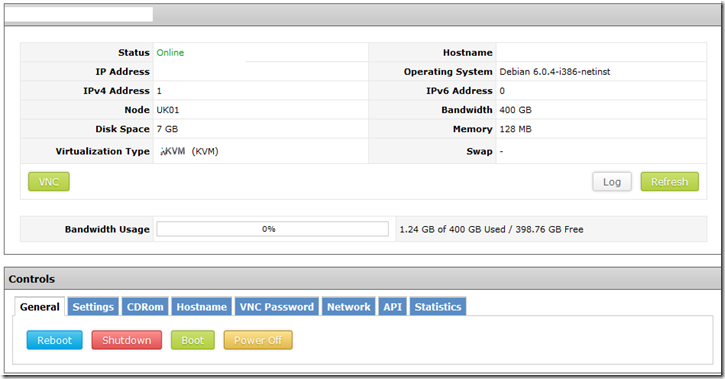Click the Operating System label
Viewport: 725px width, 379px height.
[448, 72]
